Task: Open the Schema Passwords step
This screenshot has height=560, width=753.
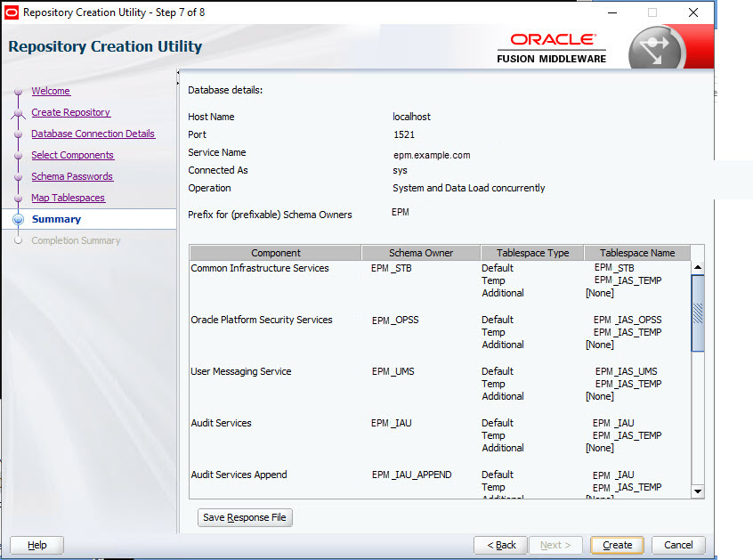Action: coord(72,176)
